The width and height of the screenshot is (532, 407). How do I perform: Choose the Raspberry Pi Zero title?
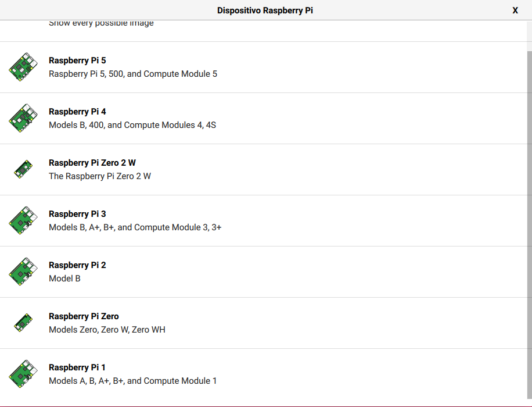84,316
